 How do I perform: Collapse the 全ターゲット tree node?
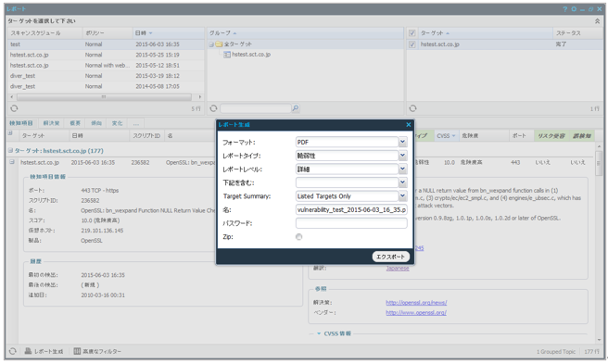click(x=211, y=44)
